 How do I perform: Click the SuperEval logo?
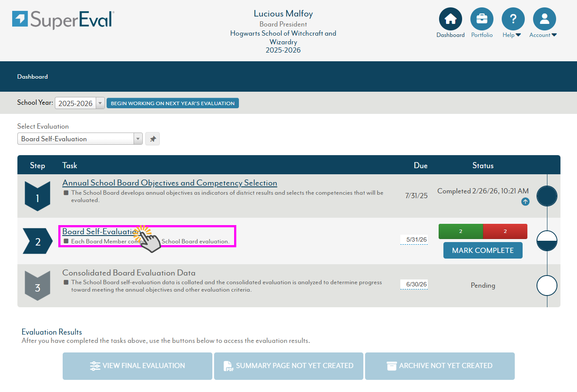(x=64, y=20)
